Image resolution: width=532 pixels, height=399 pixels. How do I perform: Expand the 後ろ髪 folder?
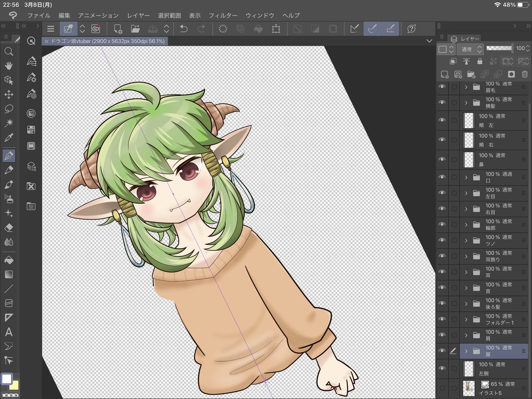click(466, 303)
